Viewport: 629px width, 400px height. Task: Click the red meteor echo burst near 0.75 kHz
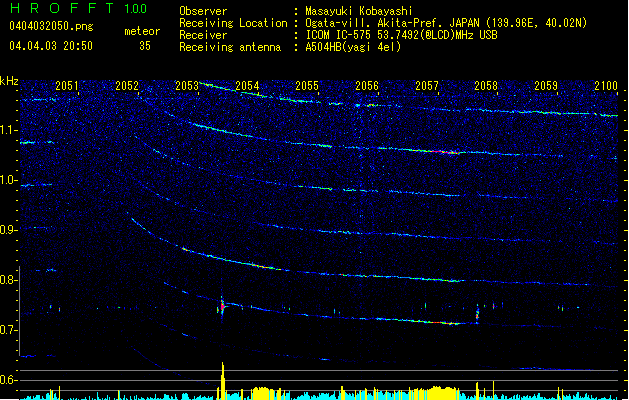coord(222,307)
